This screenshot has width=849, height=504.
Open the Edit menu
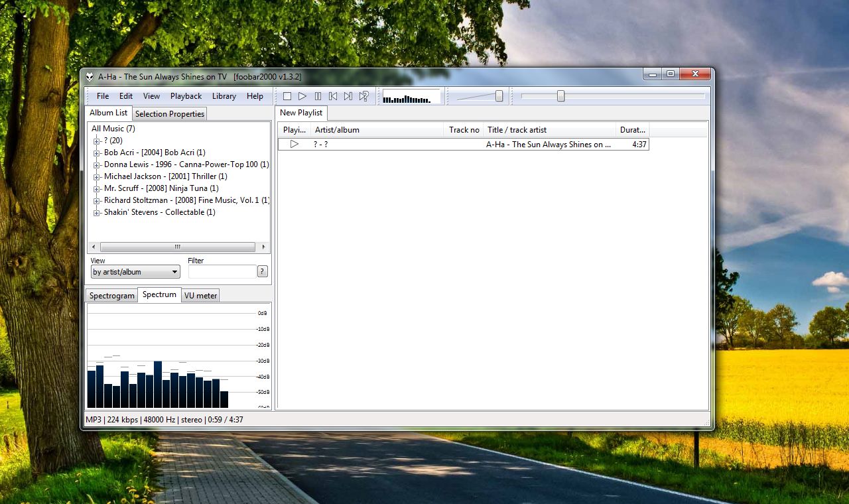coord(126,96)
